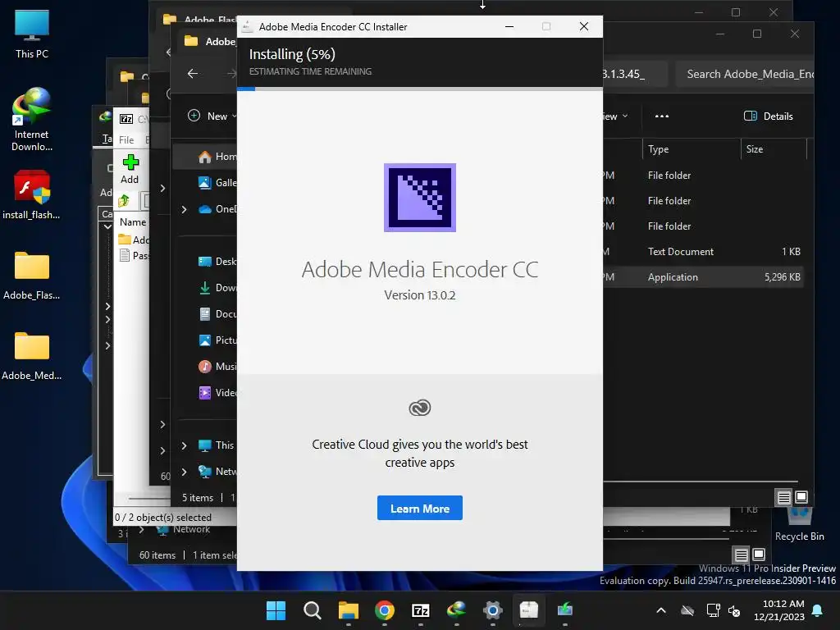
Task: Select Home in Explorer sidebar
Action: tap(217, 157)
